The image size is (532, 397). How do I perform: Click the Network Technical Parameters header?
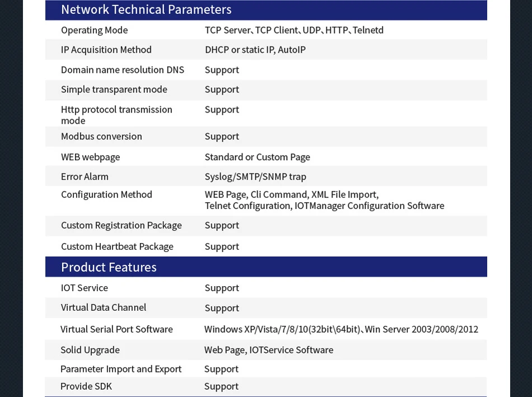[x=146, y=10]
